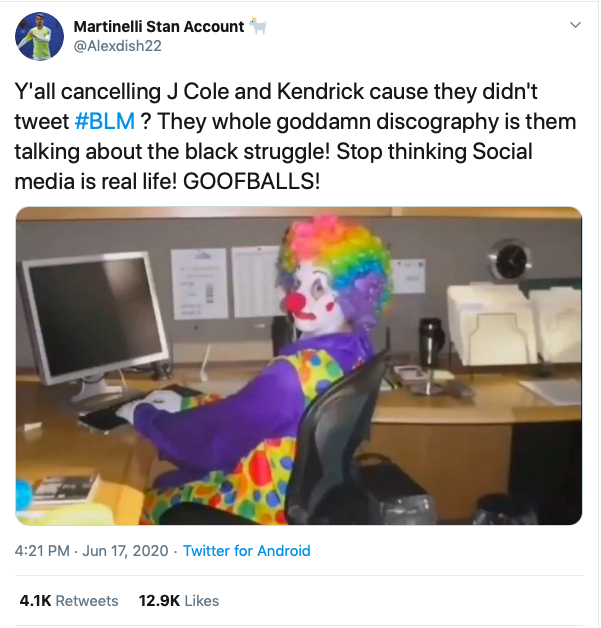Open the Martinelli Stan Account display name
The image size is (601, 628).
coord(159,26)
